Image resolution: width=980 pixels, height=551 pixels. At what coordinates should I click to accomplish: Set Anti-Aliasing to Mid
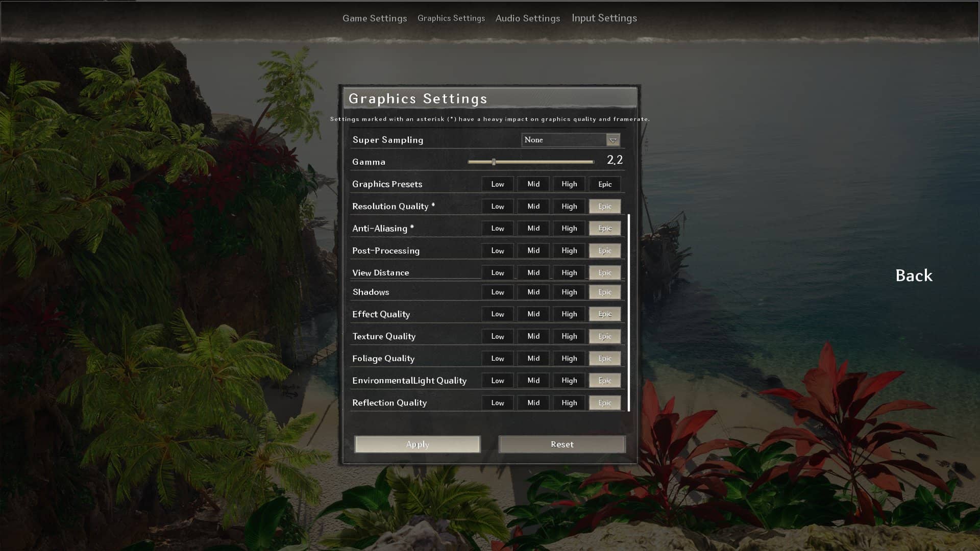point(533,228)
